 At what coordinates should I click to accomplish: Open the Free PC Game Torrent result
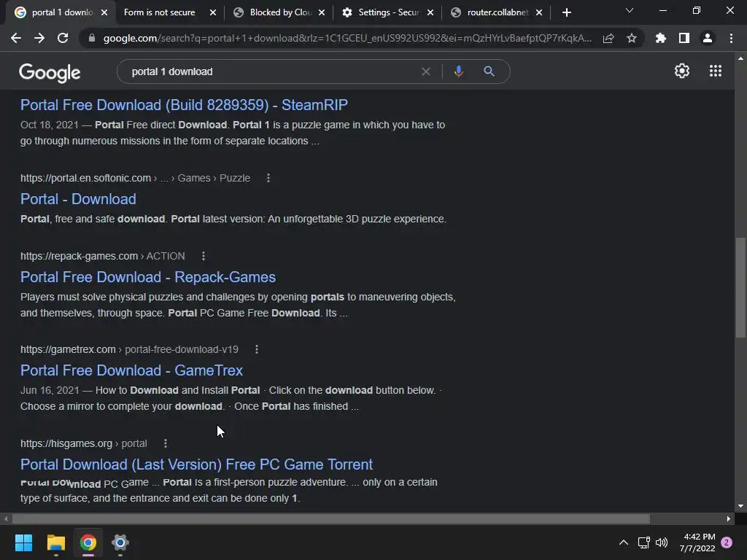coord(196,464)
